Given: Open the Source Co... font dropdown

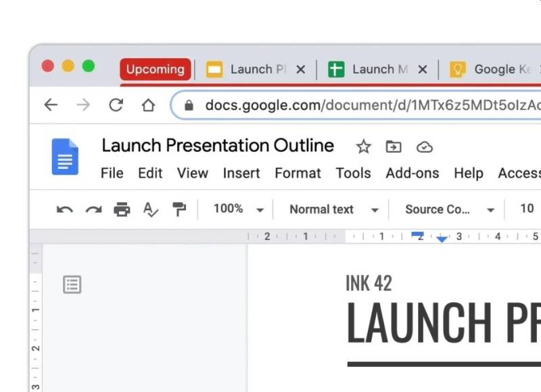Looking at the screenshot, I should click(x=450, y=210).
